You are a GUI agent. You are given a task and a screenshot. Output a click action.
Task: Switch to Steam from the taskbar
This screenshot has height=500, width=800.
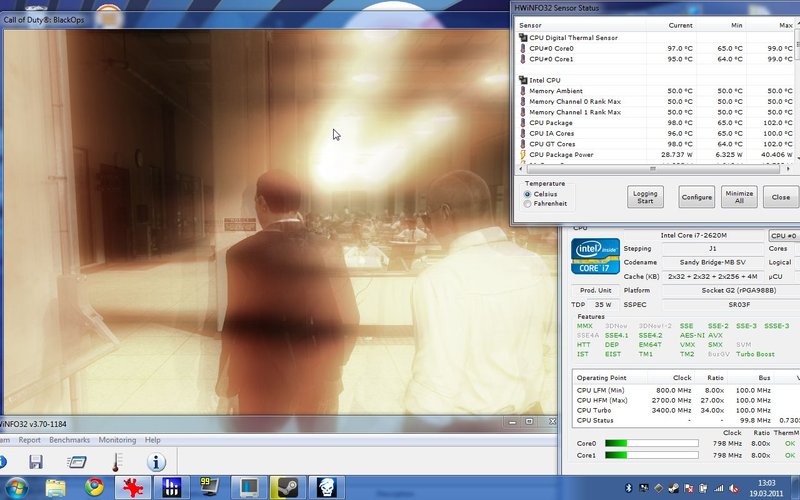coord(287,488)
